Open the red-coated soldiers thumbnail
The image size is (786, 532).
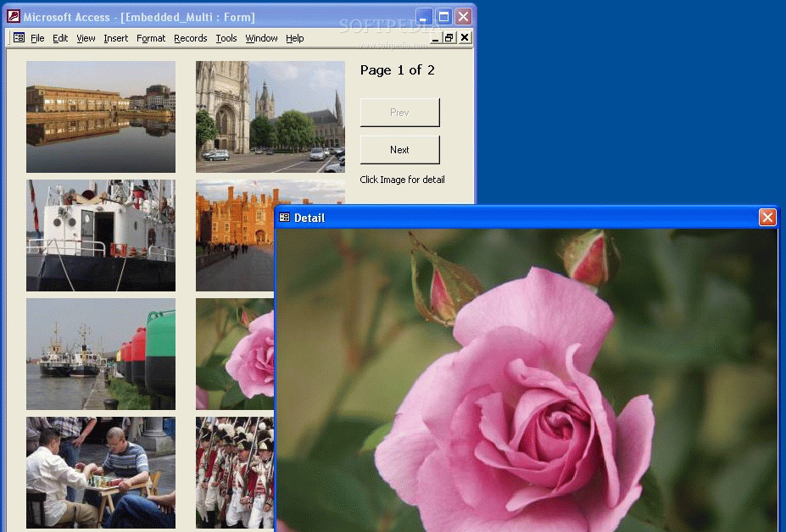235,473
